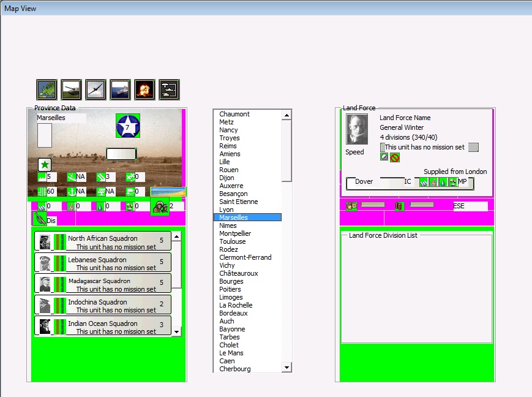Click the green star capital icon
The image size is (532, 397).
[45, 165]
